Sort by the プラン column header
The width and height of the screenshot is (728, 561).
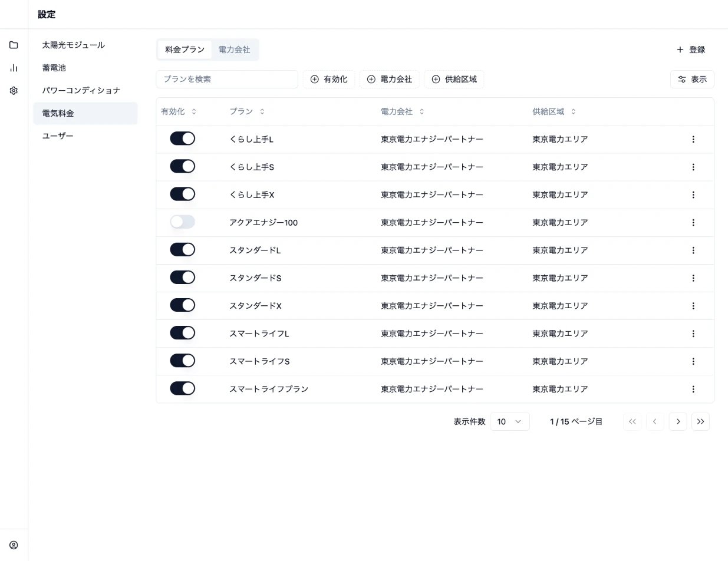click(247, 111)
